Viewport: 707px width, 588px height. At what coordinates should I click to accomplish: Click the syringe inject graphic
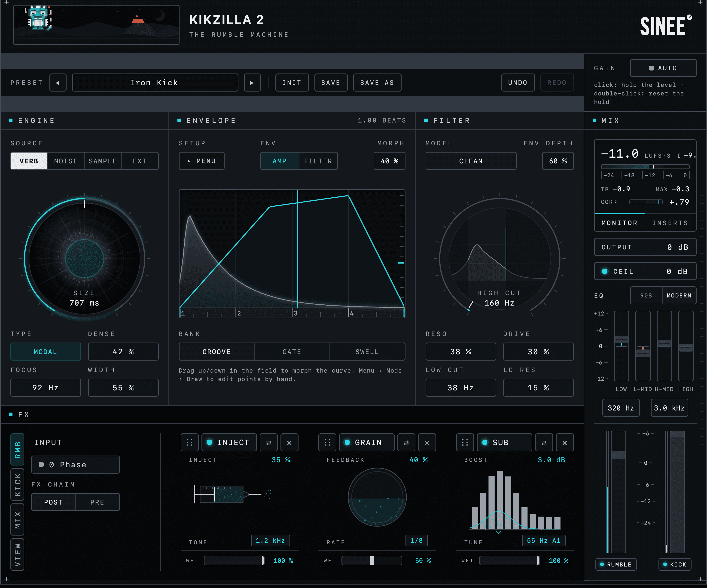232,494
